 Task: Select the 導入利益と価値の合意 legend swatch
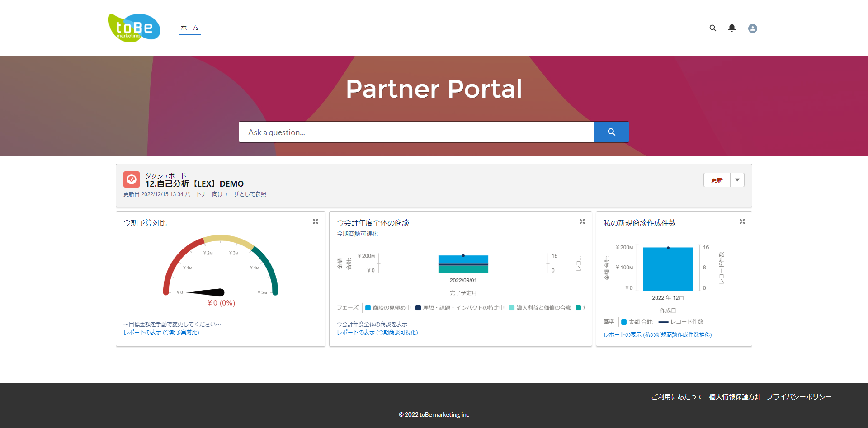coord(512,308)
